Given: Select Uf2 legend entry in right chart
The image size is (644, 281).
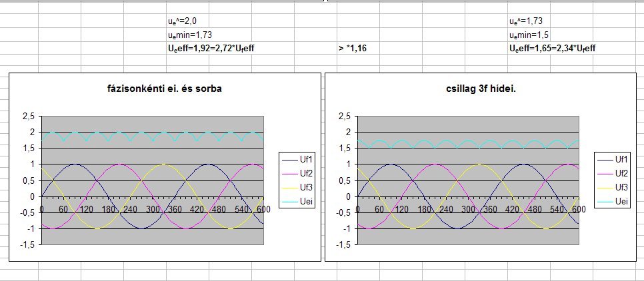Looking at the screenshot, I should 613,172.
